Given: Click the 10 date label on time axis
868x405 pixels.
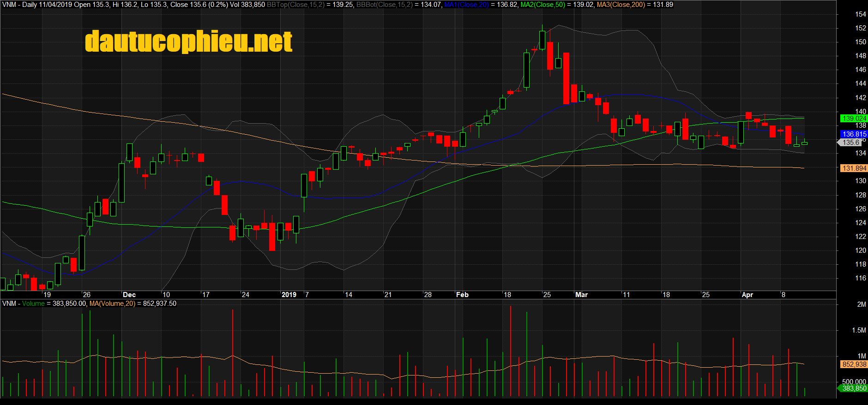Looking at the screenshot, I should point(166,295).
